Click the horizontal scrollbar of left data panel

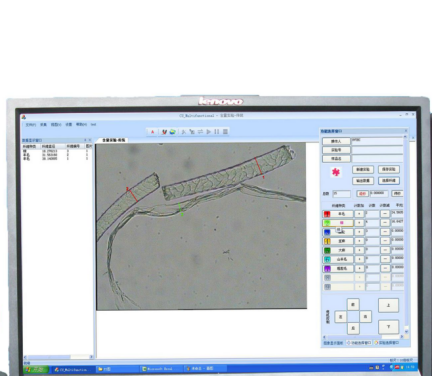pos(58,357)
